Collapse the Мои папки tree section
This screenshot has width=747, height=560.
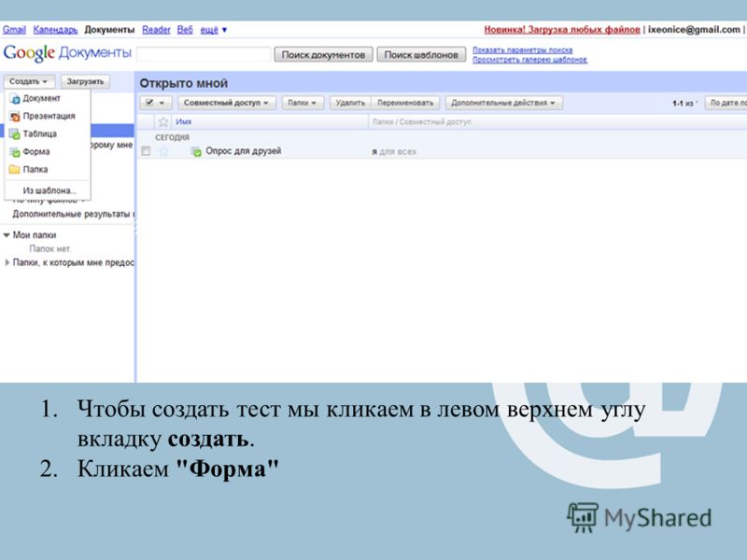[7, 235]
